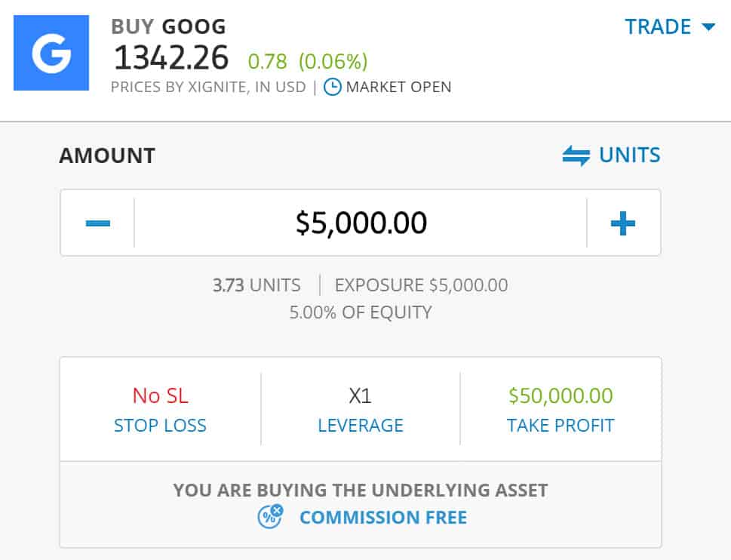Decrease amount with the minus button
The image size is (731, 560).
(x=98, y=223)
